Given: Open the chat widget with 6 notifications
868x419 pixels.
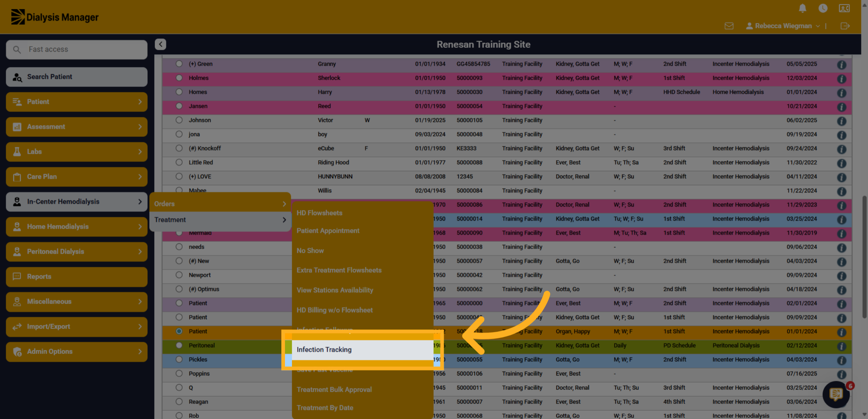Looking at the screenshot, I should pos(836,394).
